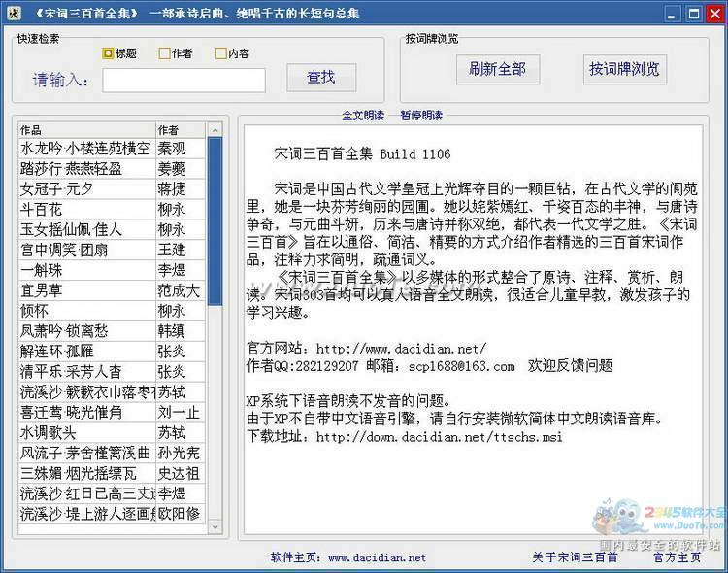
Task: Close the 宋词三百首全集 window
Action: coord(715,13)
